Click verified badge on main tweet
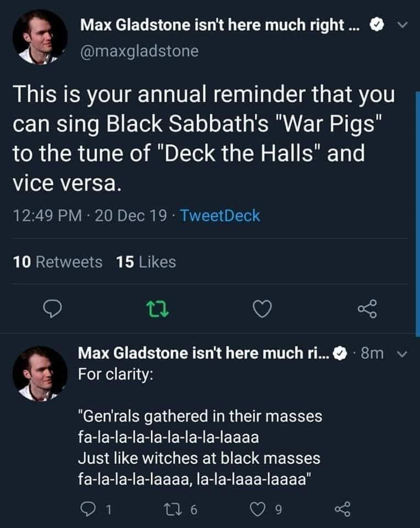The width and height of the screenshot is (420, 528). [375, 25]
